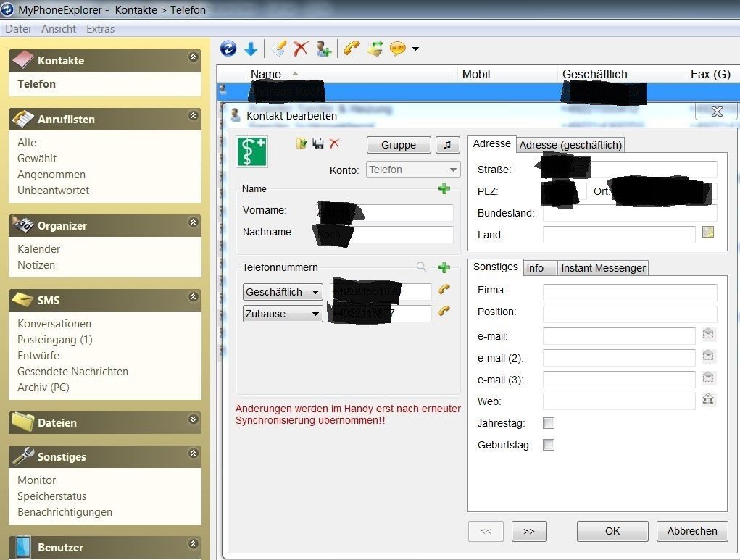Open Kalender in the sidebar

coord(38,249)
